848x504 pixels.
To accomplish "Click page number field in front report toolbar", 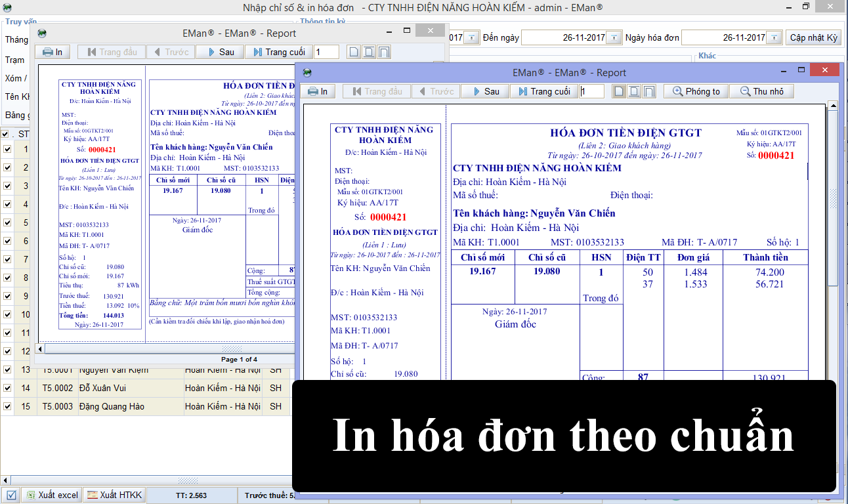I will point(591,91).
